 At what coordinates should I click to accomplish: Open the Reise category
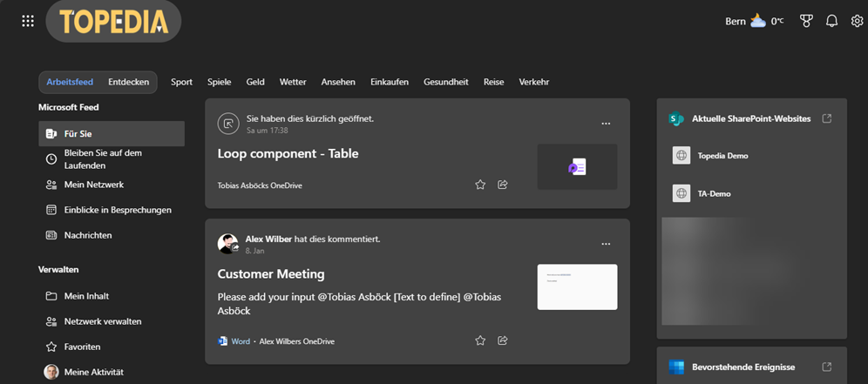click(494, 82)
